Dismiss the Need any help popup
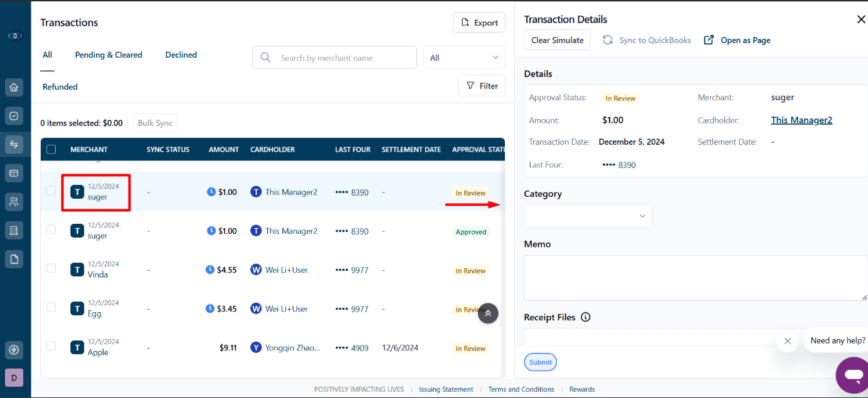Viewport: 868px width, 398px height. pos(788,341)
